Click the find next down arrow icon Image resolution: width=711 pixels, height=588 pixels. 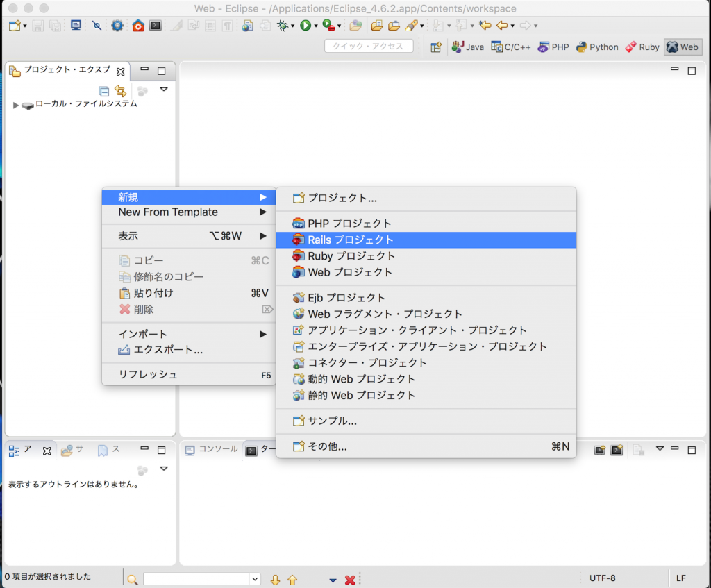(275, 580)
